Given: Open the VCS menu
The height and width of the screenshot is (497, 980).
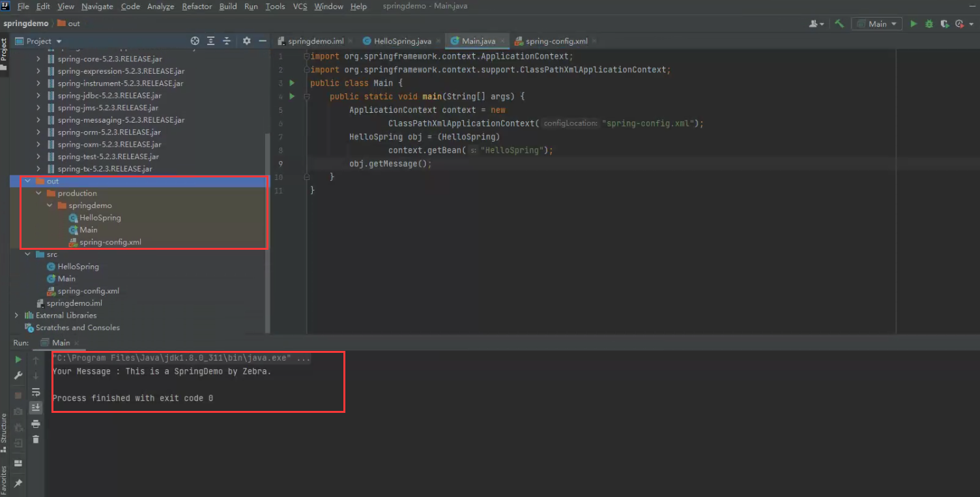Looking at the screenshot, I should [300, 7].
